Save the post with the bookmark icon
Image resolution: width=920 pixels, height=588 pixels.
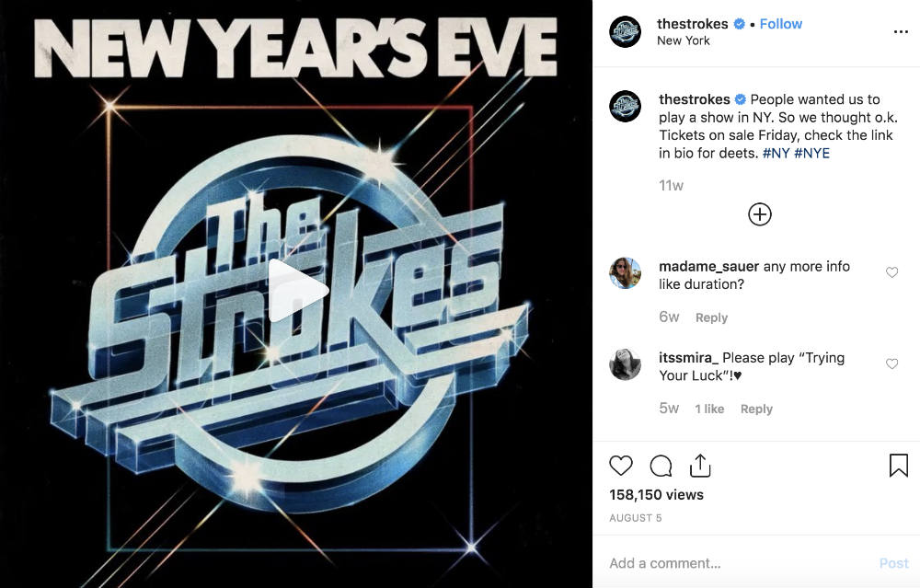[x=898, y=466]
